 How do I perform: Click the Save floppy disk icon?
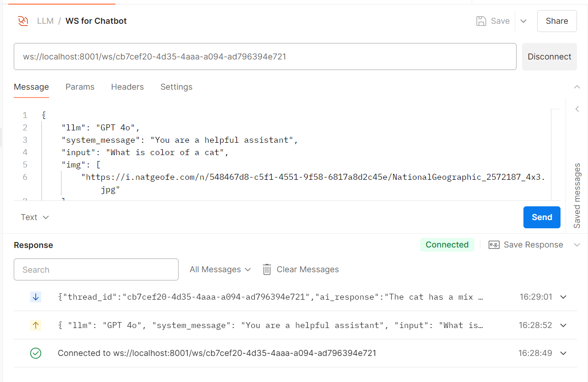(481, 21)
